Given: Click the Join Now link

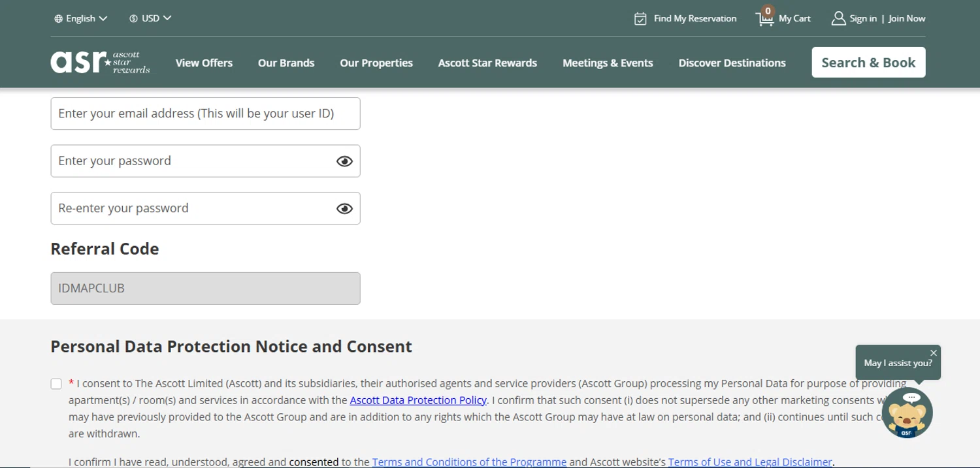Looking at the screenshot, I should (x=907, y=18).
